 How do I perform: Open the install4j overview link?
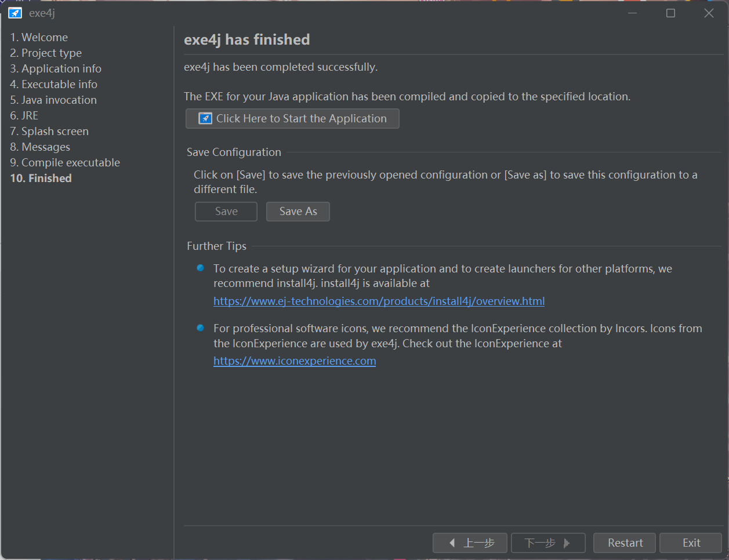[x=379, y=301]
